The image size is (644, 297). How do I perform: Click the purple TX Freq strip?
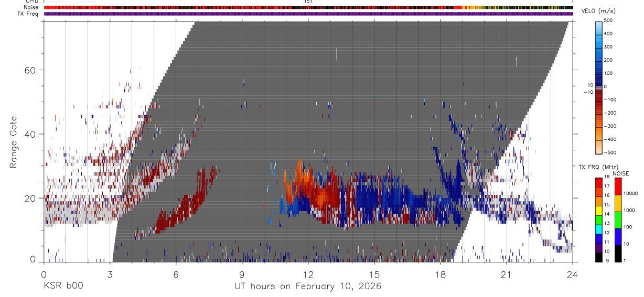pyautogui.click(x=308, y=14)
